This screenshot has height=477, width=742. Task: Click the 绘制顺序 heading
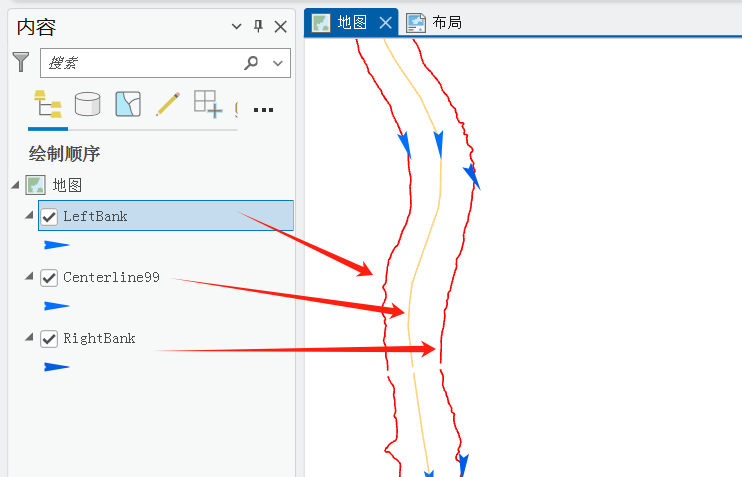[x=64, y=154]
